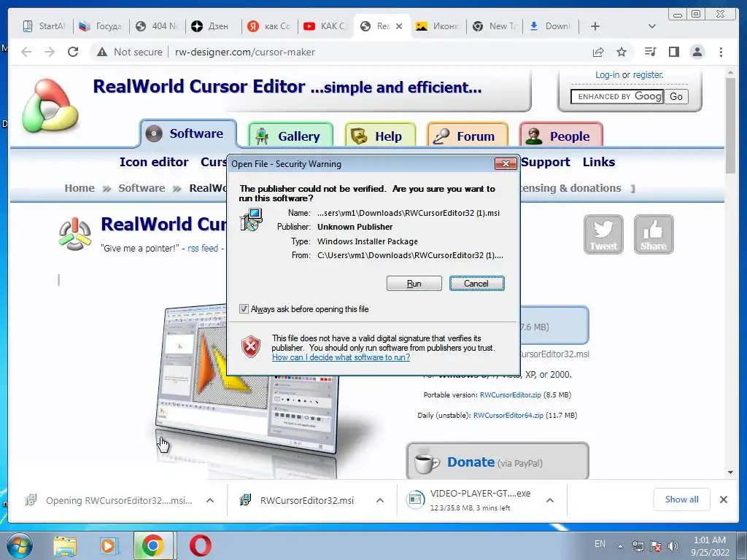This screenshot has width=747, height=560.
Task: Expand the tab search dropdown arrow
Action: coord(652,26)
